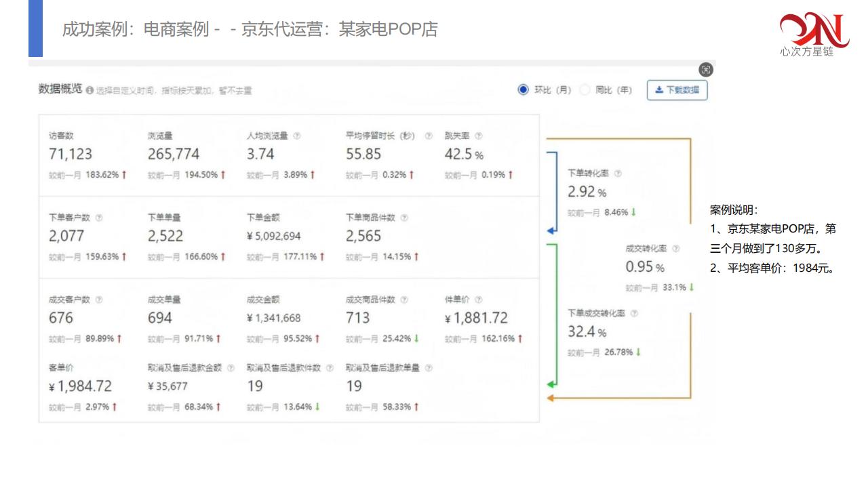Click the help icon beside 人均浏览量
868x488 pixels.
click(297, 136)
